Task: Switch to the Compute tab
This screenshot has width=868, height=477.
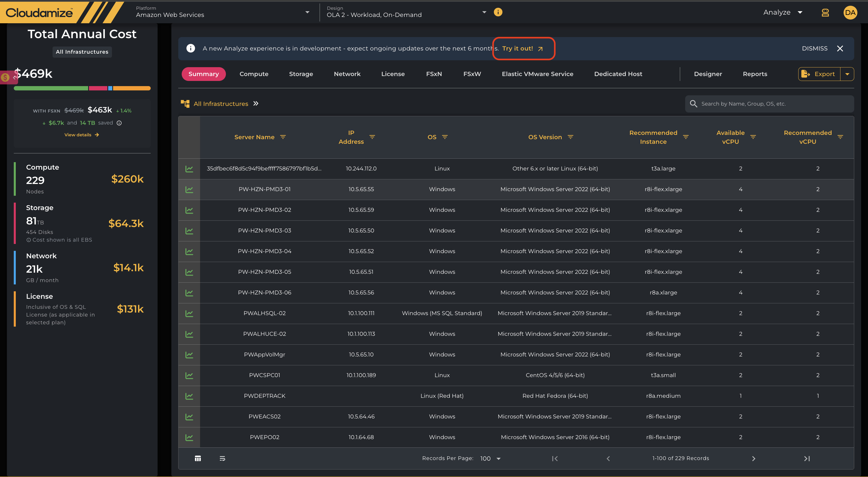Action: 254,74
